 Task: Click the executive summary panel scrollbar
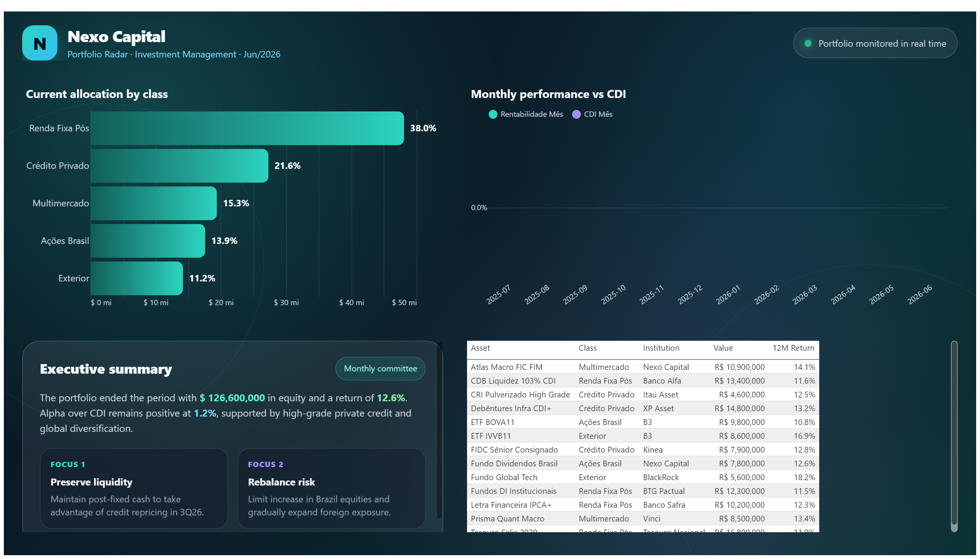pos(439,430)
